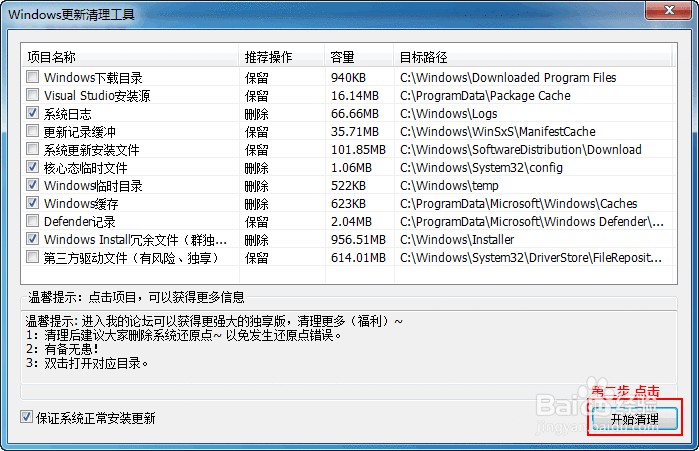
Task: Click the 522KB size value
Action: (348, 185)
